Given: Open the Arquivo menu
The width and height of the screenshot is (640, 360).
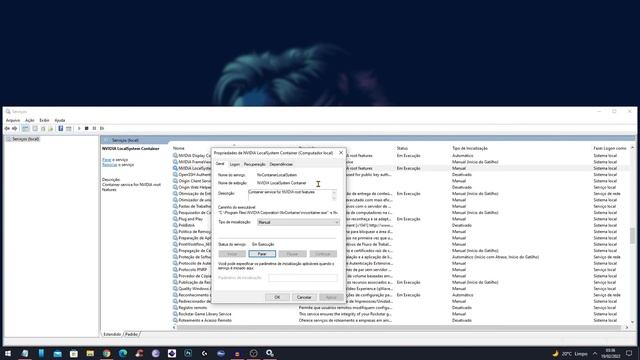Looking at the screenshot, I should tap(13, 120).
